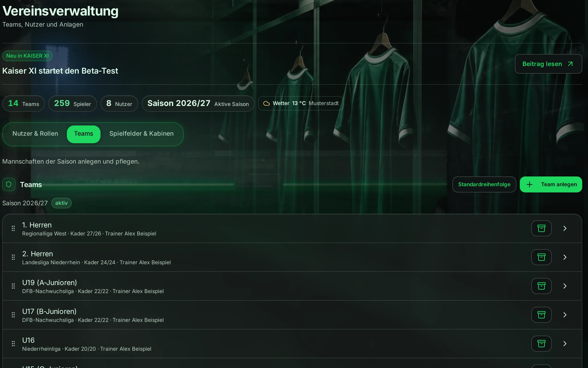Expand U17 (B-Junioren) details chevron
Image resolution: width=588 pixels, height=368 pixels.
pos(565,315)
